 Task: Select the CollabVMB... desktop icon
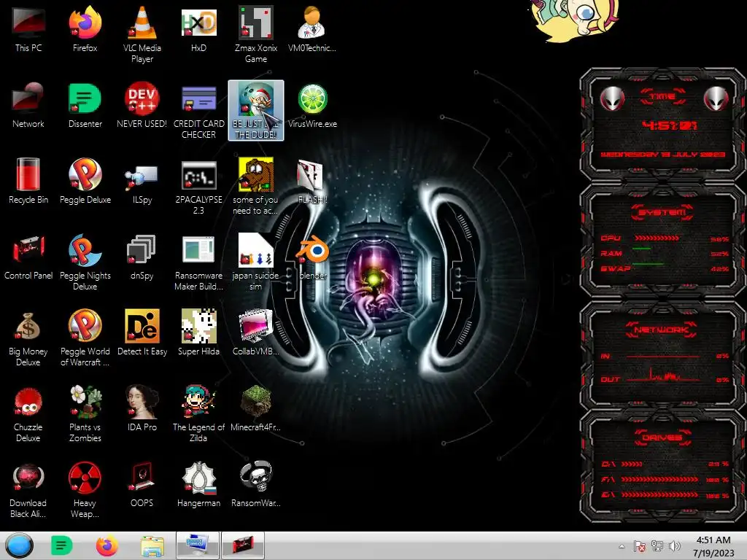click(256, 332)
